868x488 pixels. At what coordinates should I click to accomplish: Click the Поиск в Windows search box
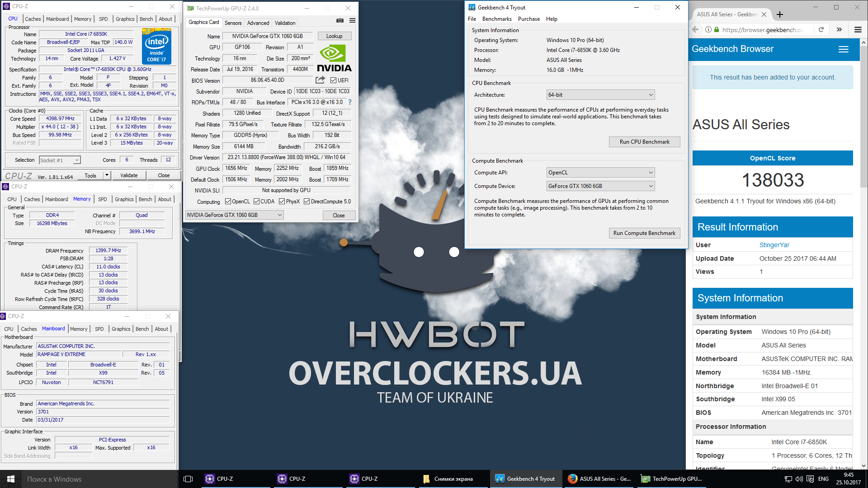[99, 479]
